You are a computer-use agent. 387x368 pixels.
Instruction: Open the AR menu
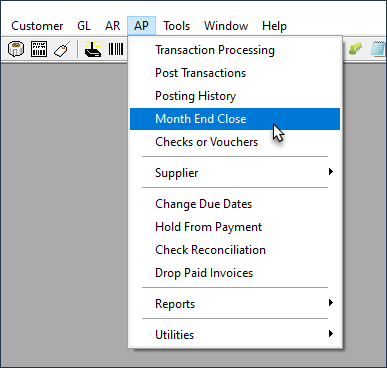pyautogui.click(x=112, y=26)
